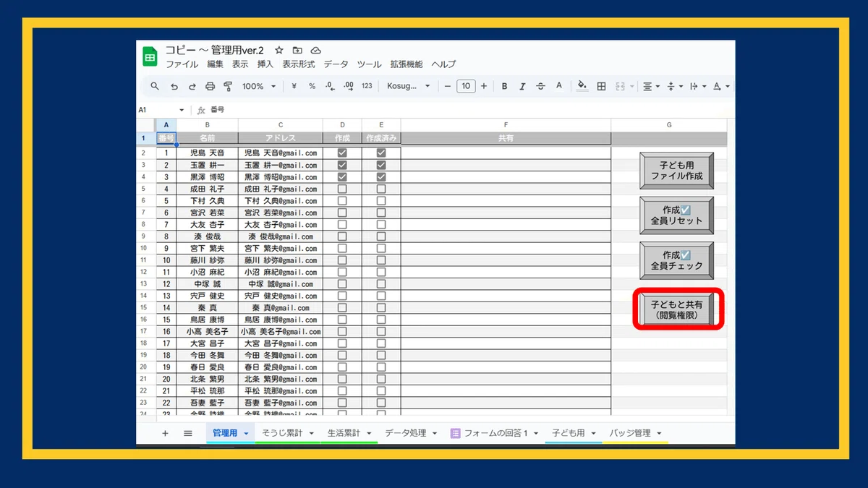
Task: Open the 編集 menu
Action: tap(216, 64)
